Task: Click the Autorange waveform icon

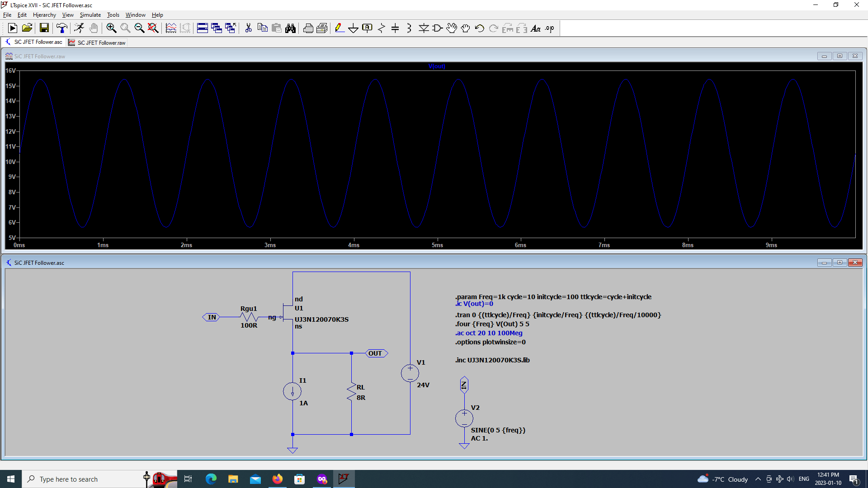Action: click(171, 28)
